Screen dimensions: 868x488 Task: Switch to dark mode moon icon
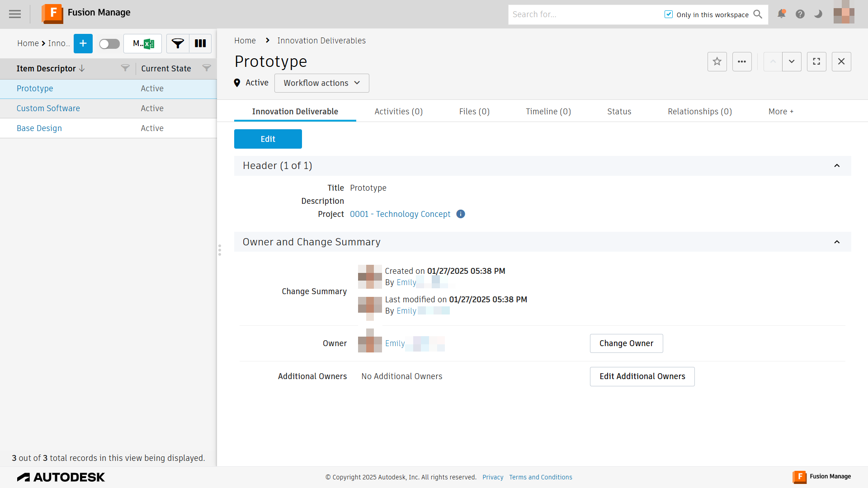click(818, 14)
